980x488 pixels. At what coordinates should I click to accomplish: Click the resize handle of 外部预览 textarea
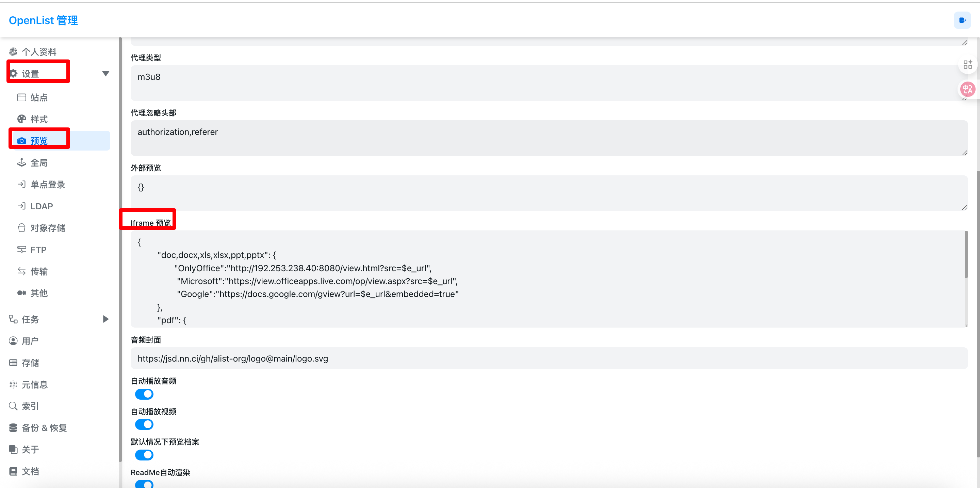pos(964,208)
